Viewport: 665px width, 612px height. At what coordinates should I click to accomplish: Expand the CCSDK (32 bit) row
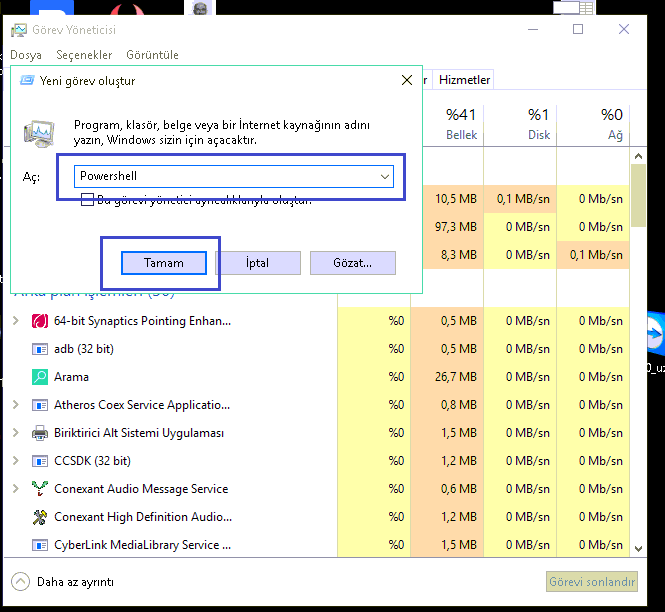click(16, 461)
